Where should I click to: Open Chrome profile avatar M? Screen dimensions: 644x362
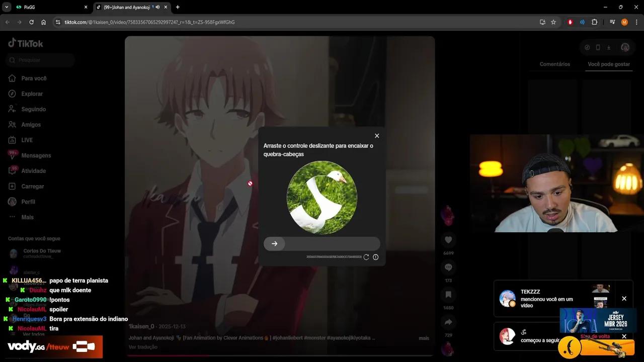(x=624, y=22)
